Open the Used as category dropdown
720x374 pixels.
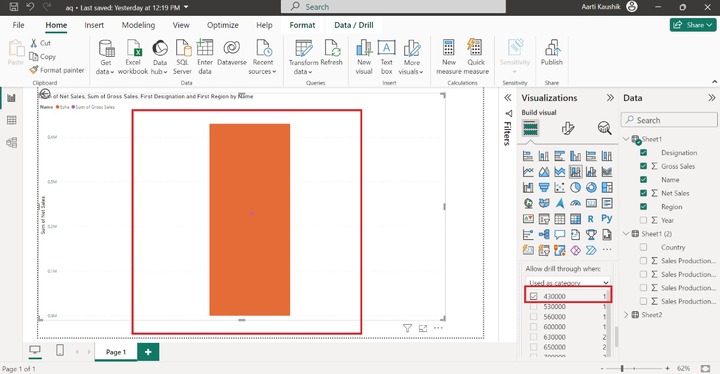click(x=568, y=282)
